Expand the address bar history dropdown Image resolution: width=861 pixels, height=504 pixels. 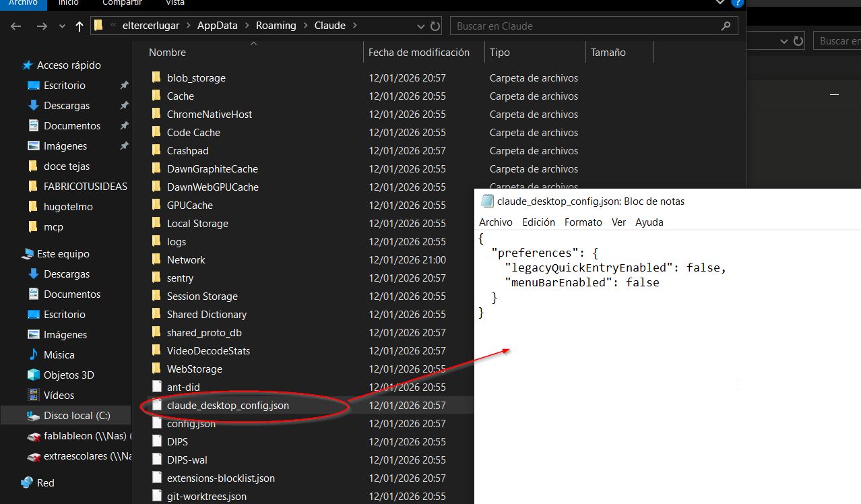coord(422,26)
